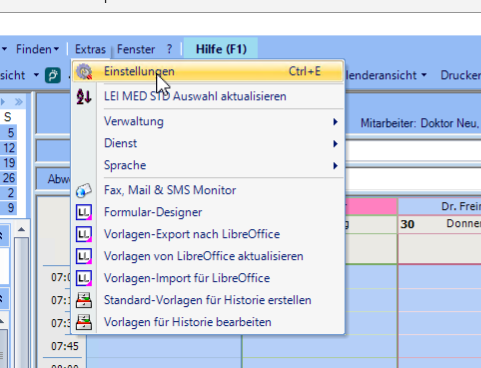The width and height of the screenshot is (481, 368).
Task: Select day 19 in mini calendar
Action: [x=9, y=163]
